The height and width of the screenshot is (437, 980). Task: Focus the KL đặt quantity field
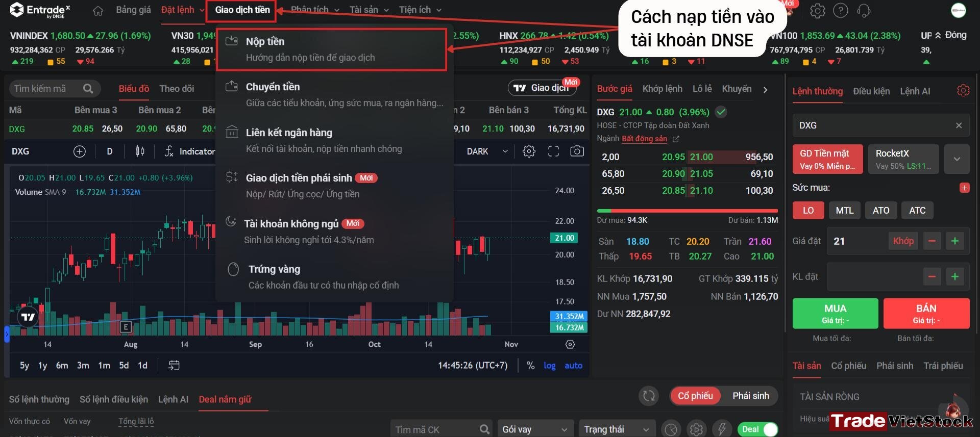click(x=874, y=277)
